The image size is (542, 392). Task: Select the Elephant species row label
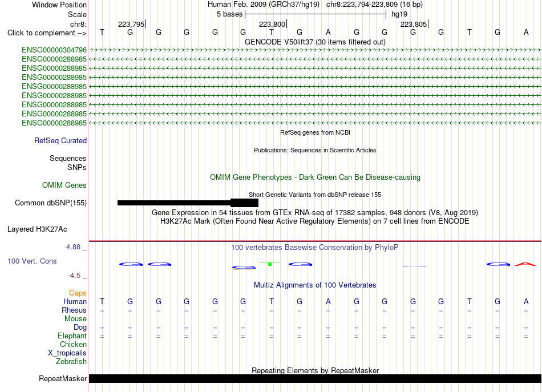(72, 336)
